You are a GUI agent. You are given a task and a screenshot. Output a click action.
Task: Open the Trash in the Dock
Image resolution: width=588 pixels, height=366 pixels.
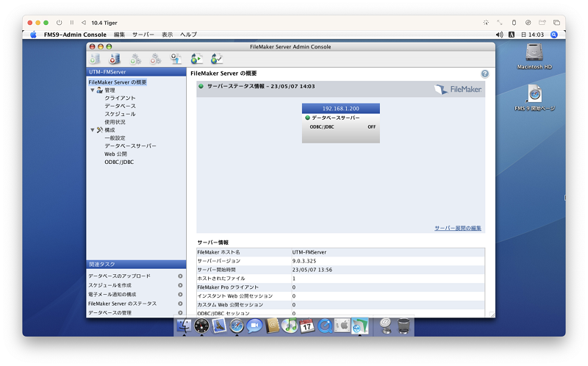pyautogui.click(x=404, y=326)
